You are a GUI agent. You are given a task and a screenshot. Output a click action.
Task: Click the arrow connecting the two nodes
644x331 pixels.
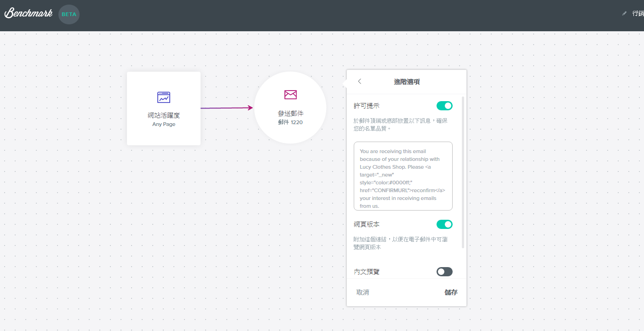[x=227, y=108]
